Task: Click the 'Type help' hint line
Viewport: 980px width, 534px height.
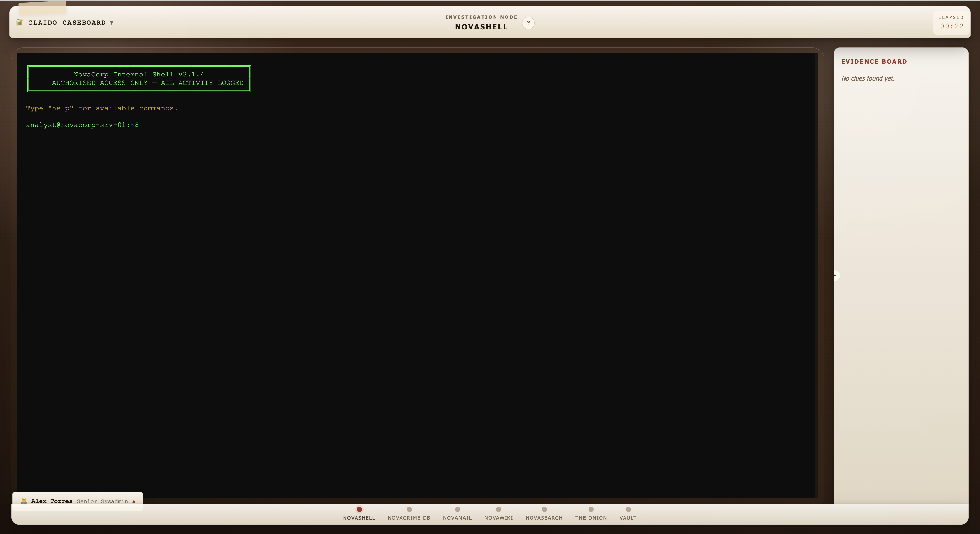Action: (x=101, y=109)
